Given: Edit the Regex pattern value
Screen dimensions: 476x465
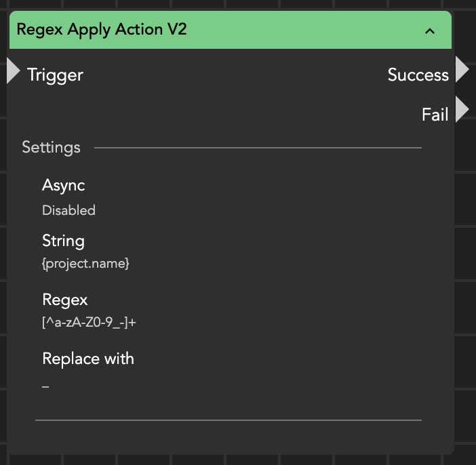Looking at the screenshot, I should coord(89,323).
